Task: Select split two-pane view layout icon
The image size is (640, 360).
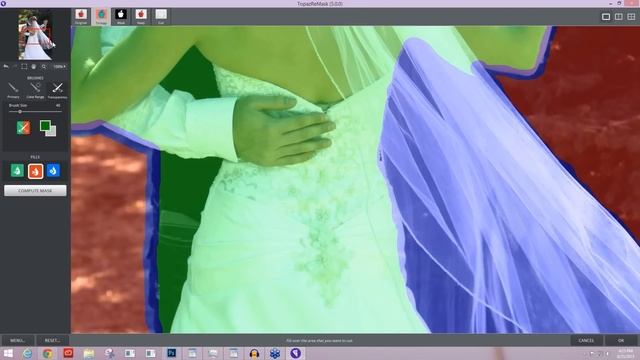Action: pyautogui.click(x=619, y=17)
